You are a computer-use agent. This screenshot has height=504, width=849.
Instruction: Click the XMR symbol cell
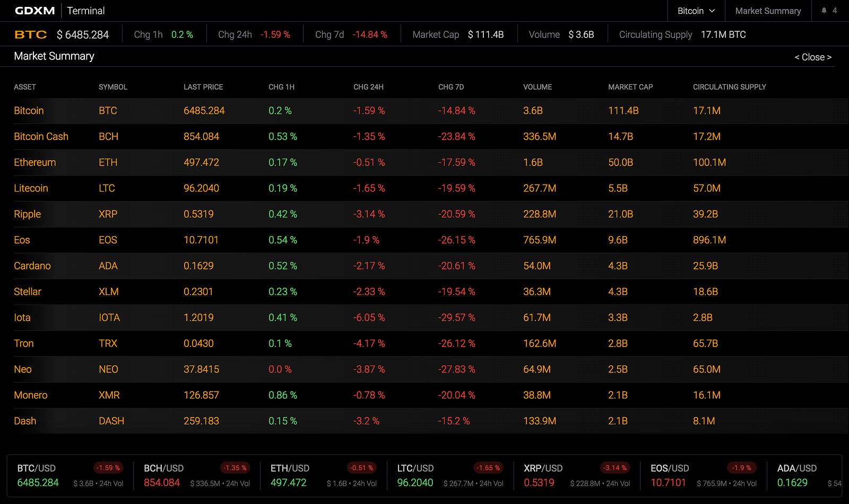pyautogui.click(x=109, y=395)
